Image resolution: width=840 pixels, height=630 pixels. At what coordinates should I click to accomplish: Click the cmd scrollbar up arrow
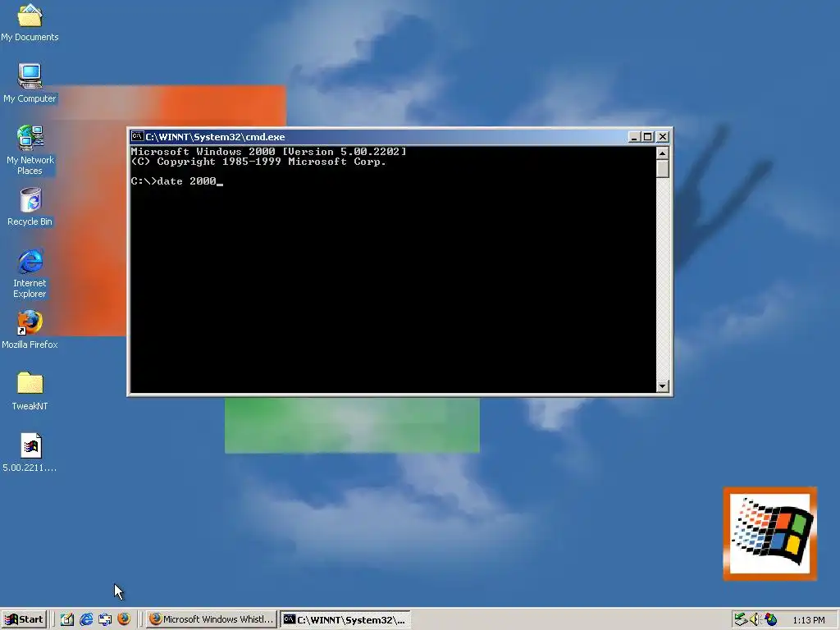[x=663, y=153]
